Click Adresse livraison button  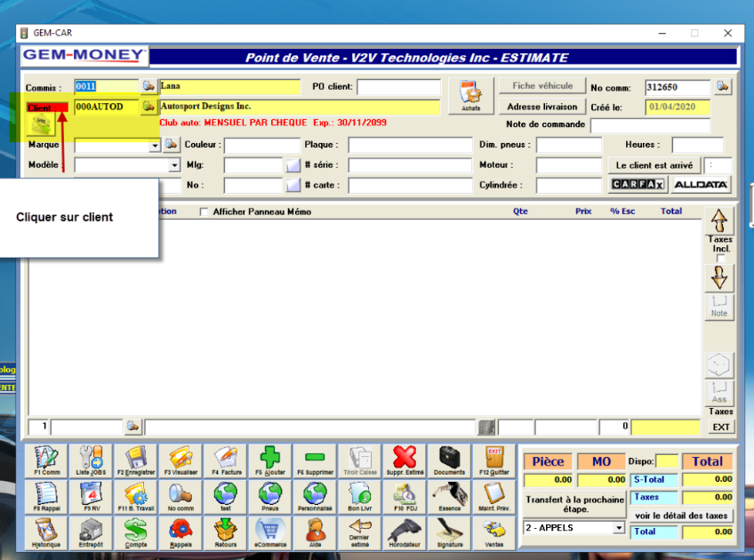(542, 107)
